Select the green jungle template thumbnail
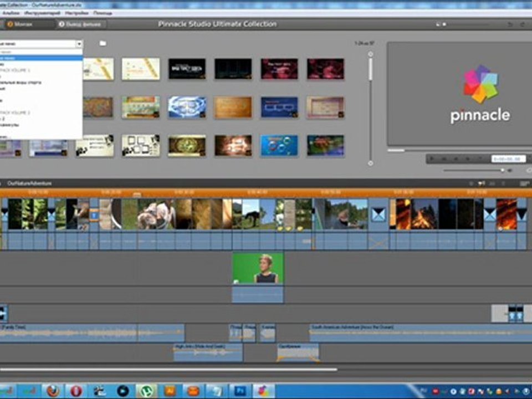Image resolution: width=532 pixels, height=399 pixels. pyautogui.click(x=325, y=146)
